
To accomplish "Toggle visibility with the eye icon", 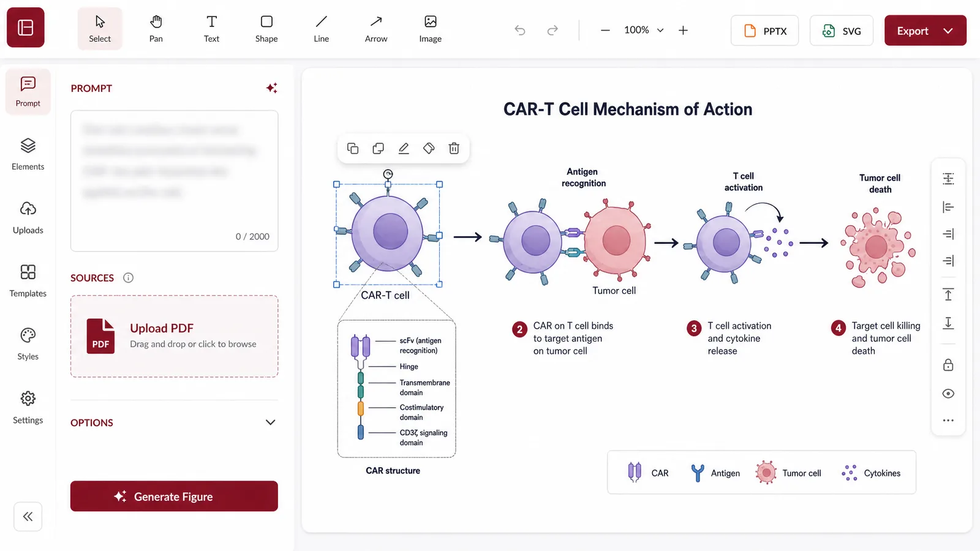I will point(948,394).
